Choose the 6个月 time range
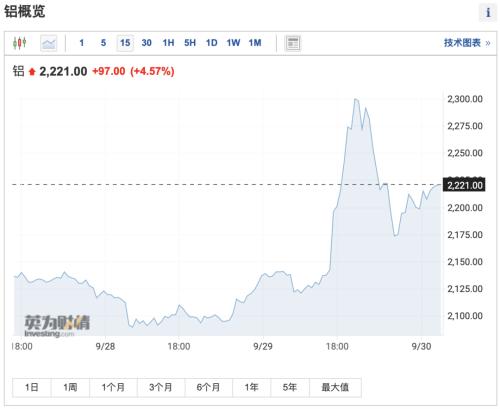The width and height of the screenshot is (500, 409). [x=208, y=387]
